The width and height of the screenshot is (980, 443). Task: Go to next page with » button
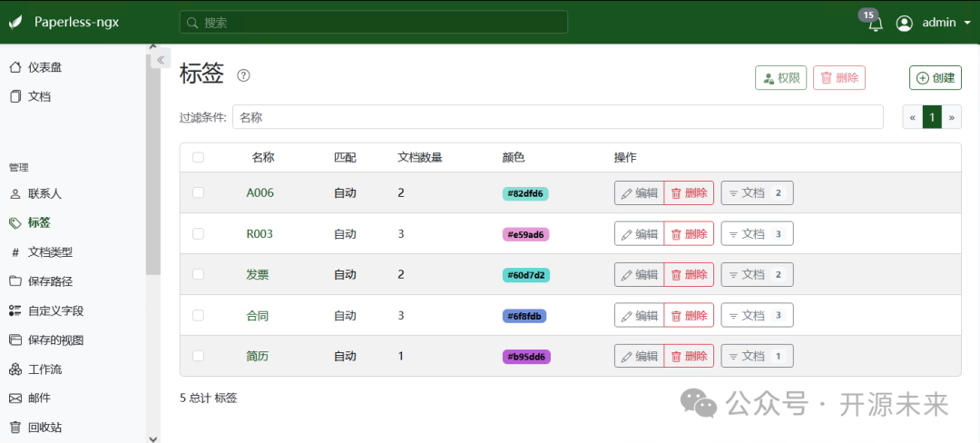pos(952,117)
